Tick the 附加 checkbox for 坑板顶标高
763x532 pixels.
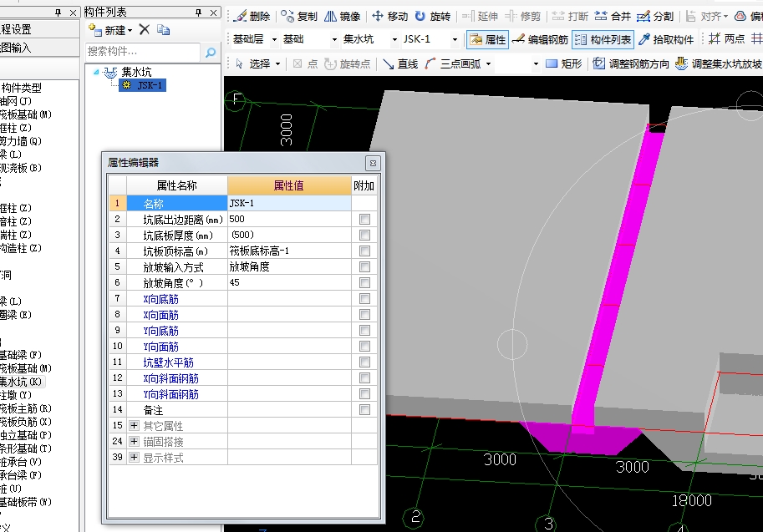[x=364, y=251]
